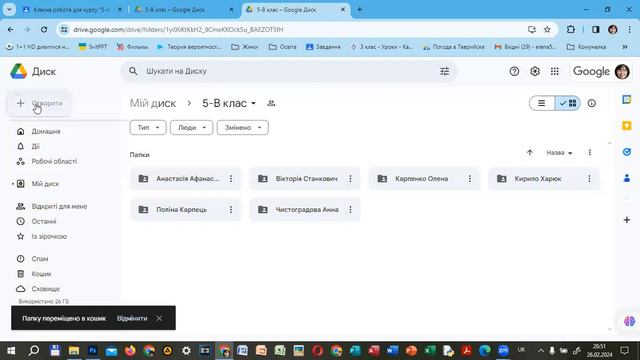Reload the page

44,29
